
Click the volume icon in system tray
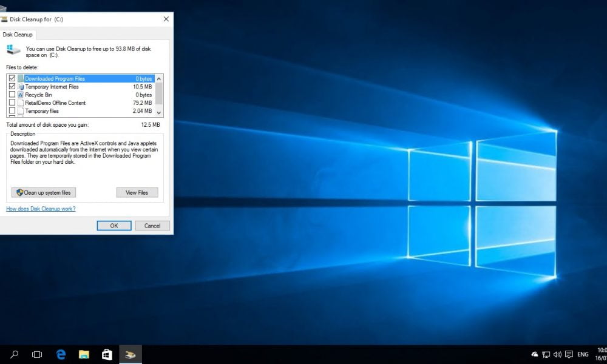(x=556, y=354)
